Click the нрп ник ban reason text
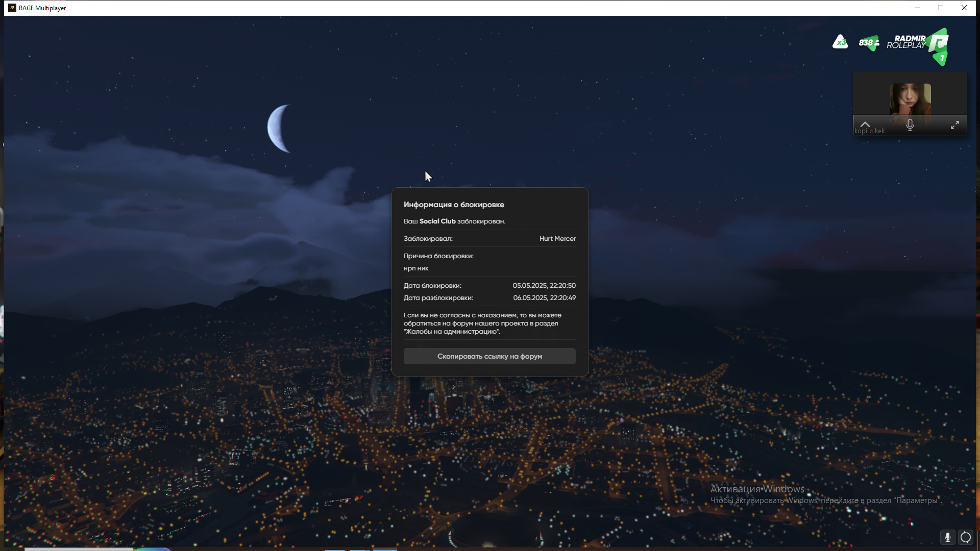This screenshot has width=980, height=551. click(x=416, y=268)
